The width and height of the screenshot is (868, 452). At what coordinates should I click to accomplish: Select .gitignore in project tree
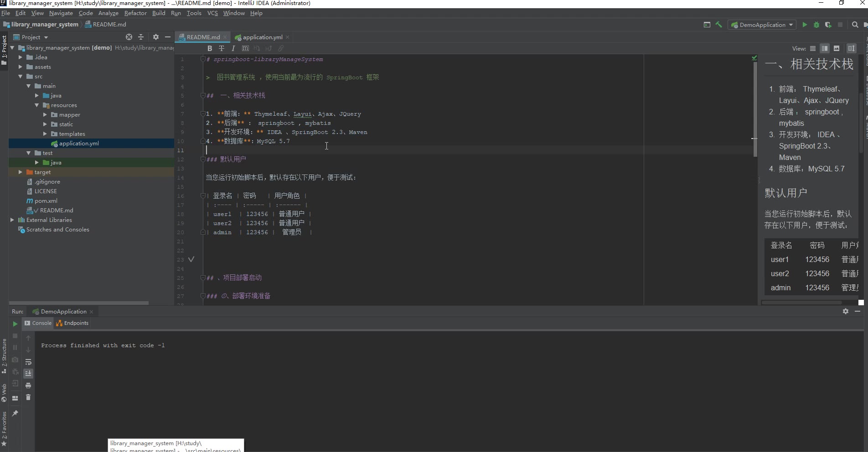coord(47,182)
